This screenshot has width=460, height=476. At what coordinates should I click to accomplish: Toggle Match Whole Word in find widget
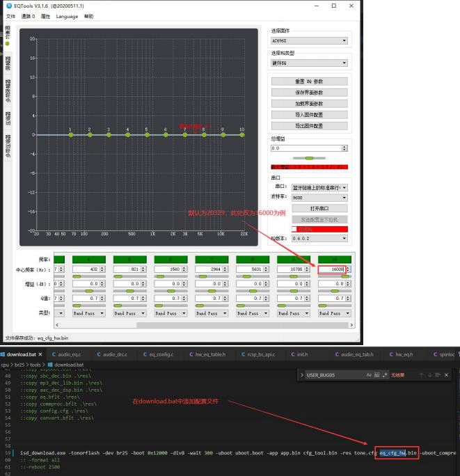click(x=376, y=375)
